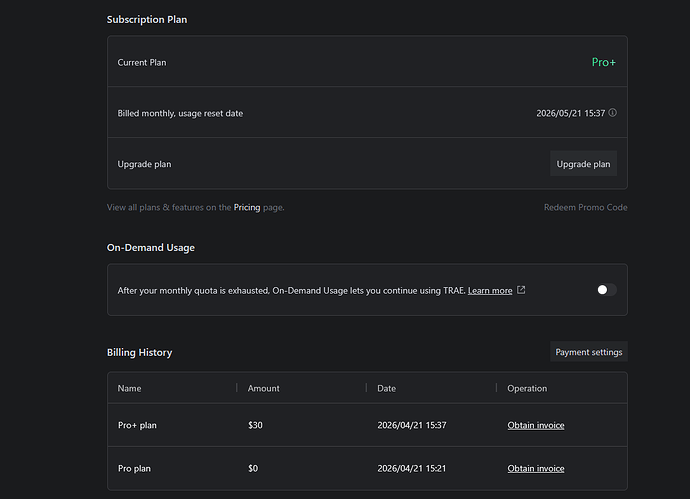The width and height of the screenshot is (690, 499).
Task: Click the divider between Name and Amount columns
Action: 237,388
